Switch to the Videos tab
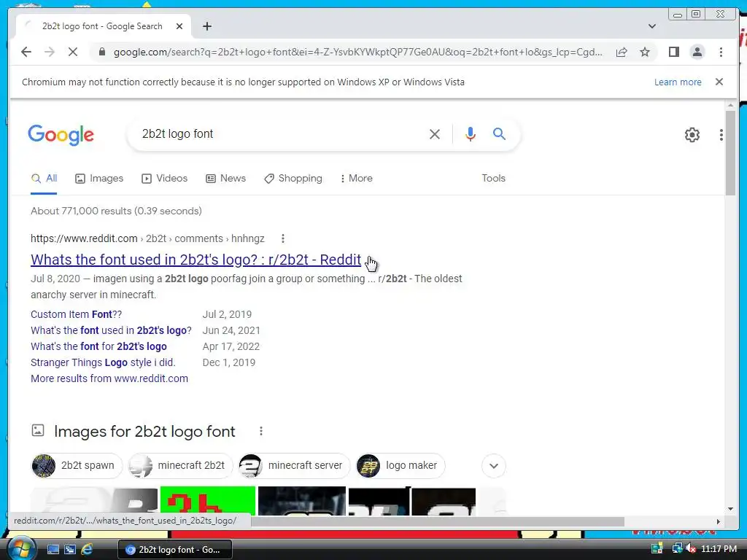Image resolution: width=747 pixels, height=560 pixels. pos(164,179)
